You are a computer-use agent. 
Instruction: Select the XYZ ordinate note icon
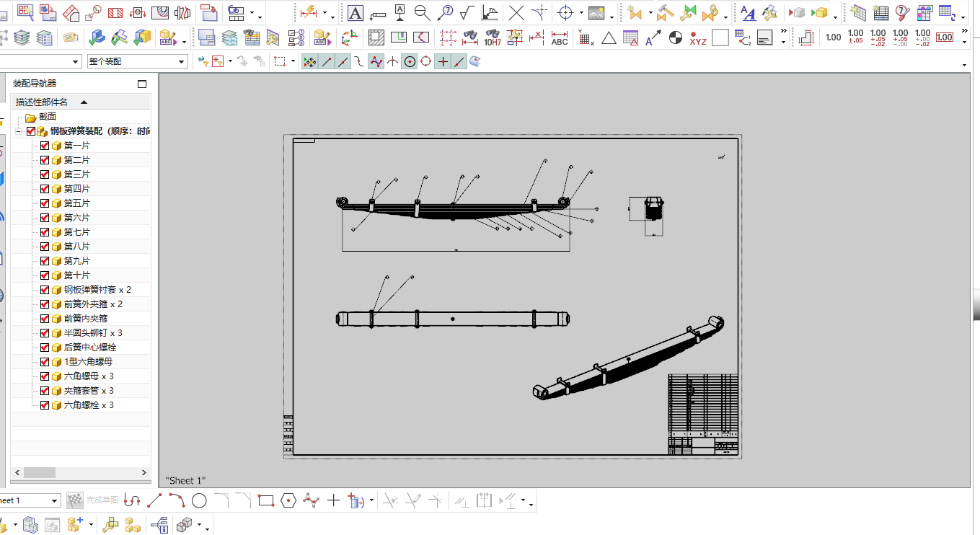[698, 37]
